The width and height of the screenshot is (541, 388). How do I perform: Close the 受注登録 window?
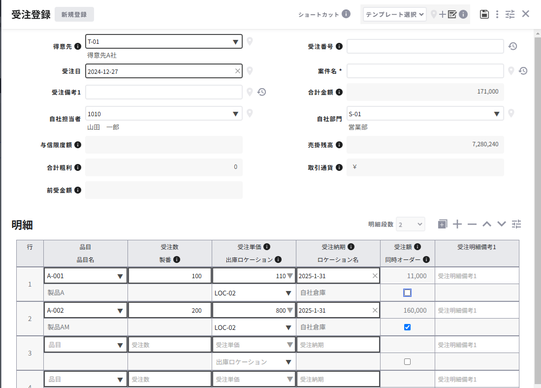pyautogui.click(x=525, y=14)
